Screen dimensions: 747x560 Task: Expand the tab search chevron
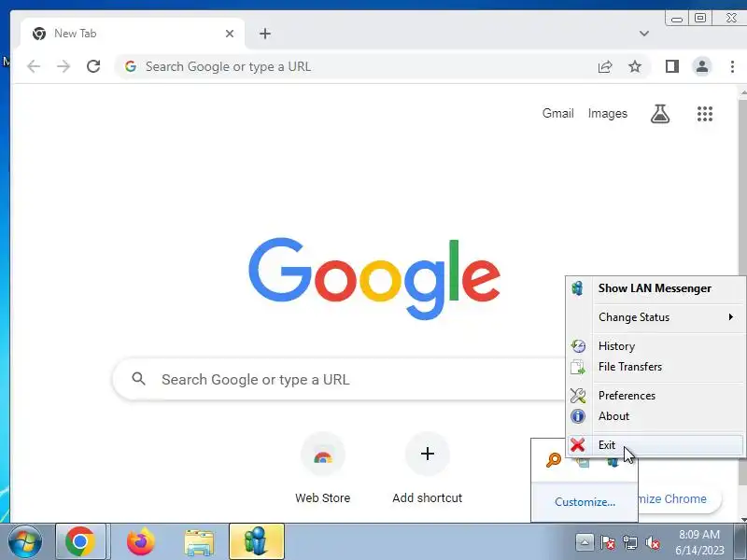(x=644, y=34)
